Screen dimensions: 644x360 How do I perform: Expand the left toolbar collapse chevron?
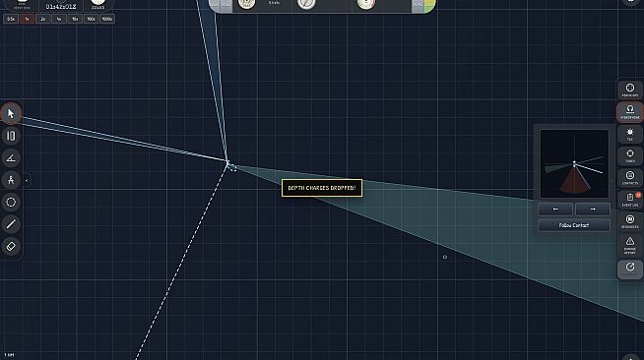tap(27, 180)
